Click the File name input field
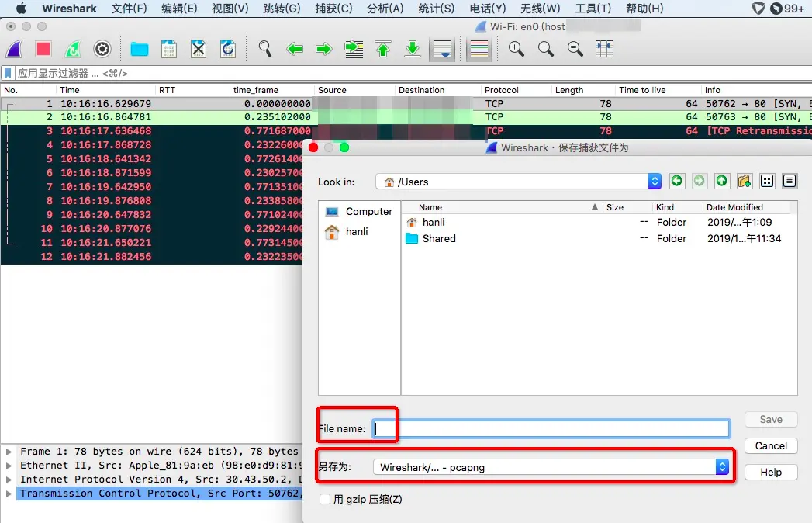Screen dimensions: 812x523 click(551, 428)
